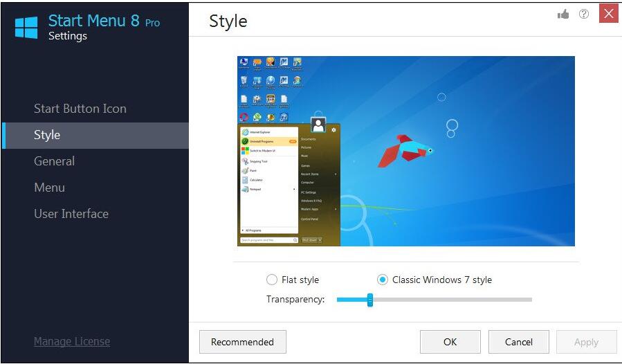Viewport: 622px width, 364px height.
Task: Close the settings window
Action: point(609,14)
